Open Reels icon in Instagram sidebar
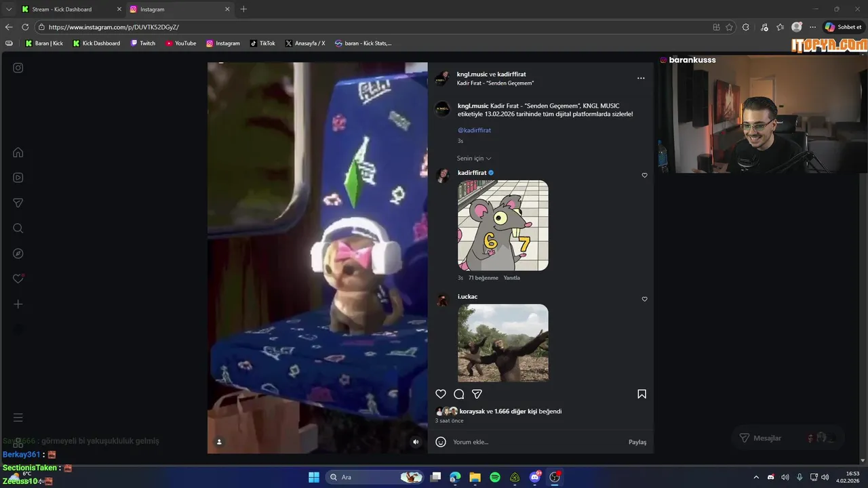The image size is (868, 488). (18, 178)
